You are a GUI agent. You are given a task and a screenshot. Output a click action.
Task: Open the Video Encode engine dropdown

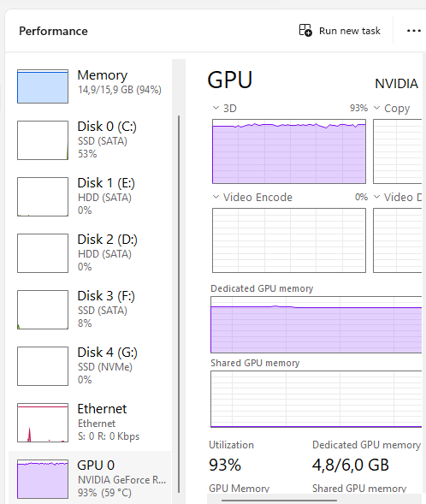[252, 197]
